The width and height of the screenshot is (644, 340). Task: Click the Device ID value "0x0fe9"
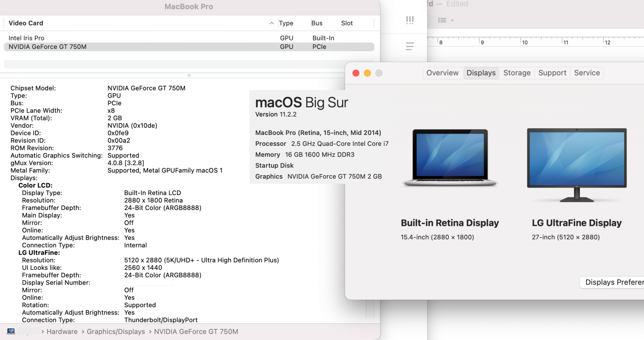click(118, 133)
